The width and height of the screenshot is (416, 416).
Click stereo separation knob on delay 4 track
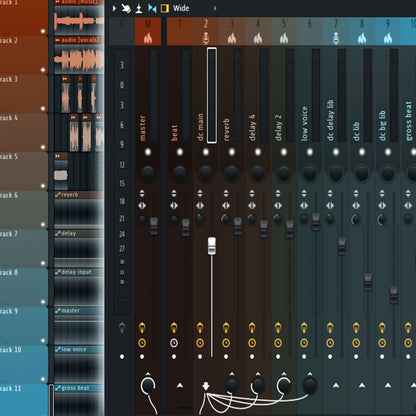click(x=252, y=219)
